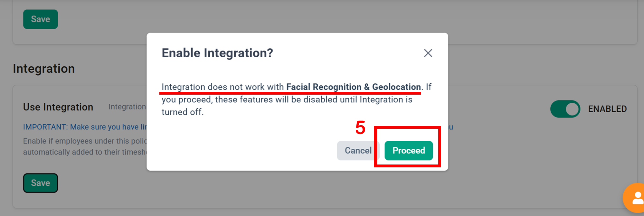Click gray Integration text beside Use Integration
Image resolution: width=644 pixels, height=216 pixels.
coord(127,107)
